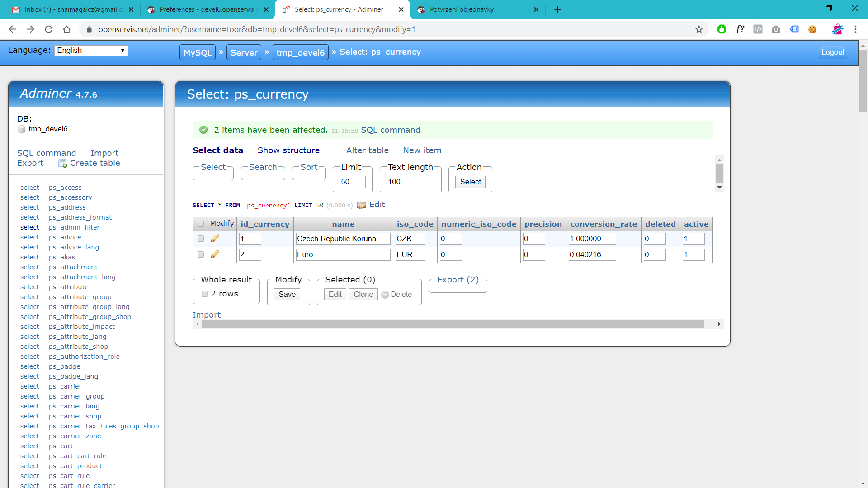This screenshot has height=488, width=868.
Task: Click the Limit input field
Action: [352, 182]
